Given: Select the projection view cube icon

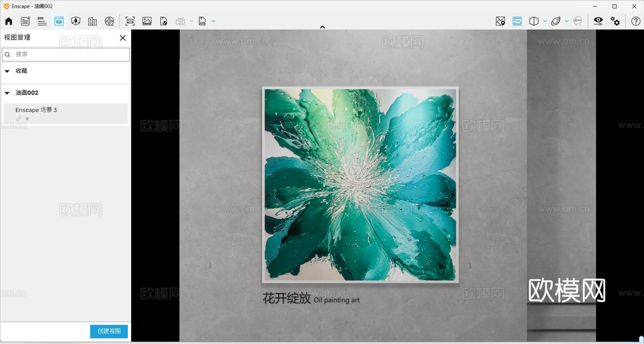Looking at the screenshot, I should point(534,21).
